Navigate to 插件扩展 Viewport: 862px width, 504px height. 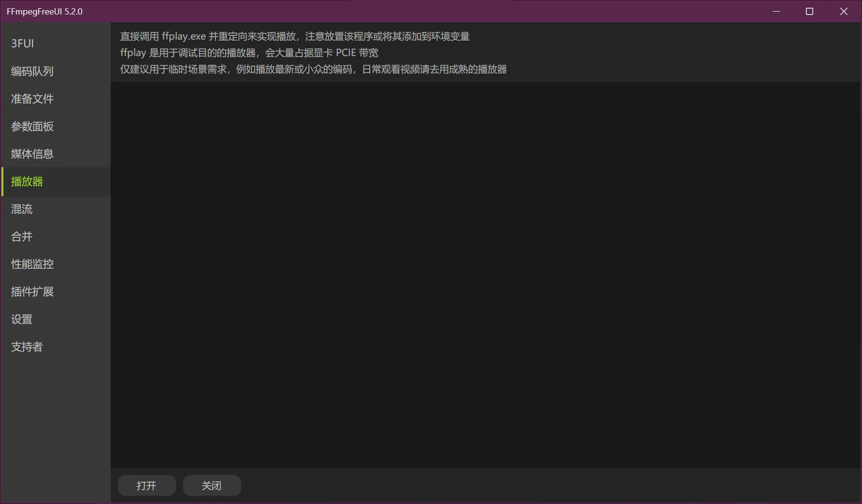(x=32, y=292)
